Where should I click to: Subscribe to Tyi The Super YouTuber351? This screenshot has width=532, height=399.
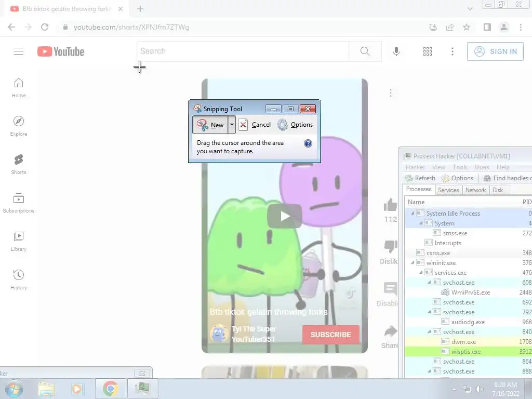coord(331,335)
